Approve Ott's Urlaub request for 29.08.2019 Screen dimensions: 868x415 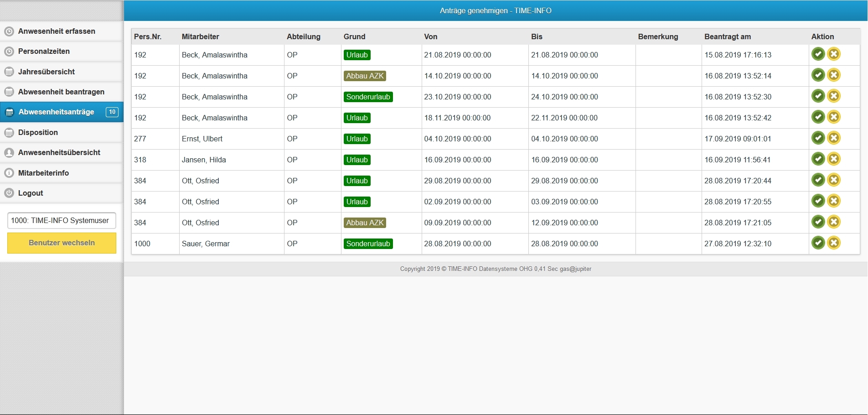(x=818, y=180)
